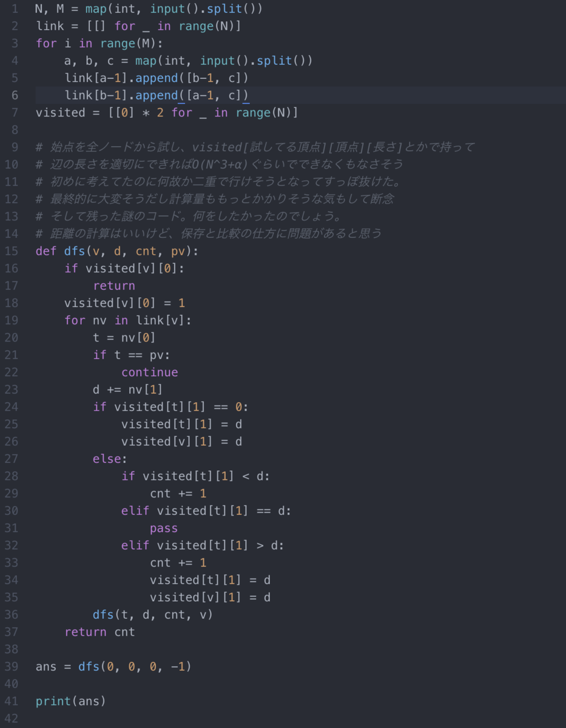Screen dimensions: 566x728
Task: Click the line "return cnt"
Action: 99,632
